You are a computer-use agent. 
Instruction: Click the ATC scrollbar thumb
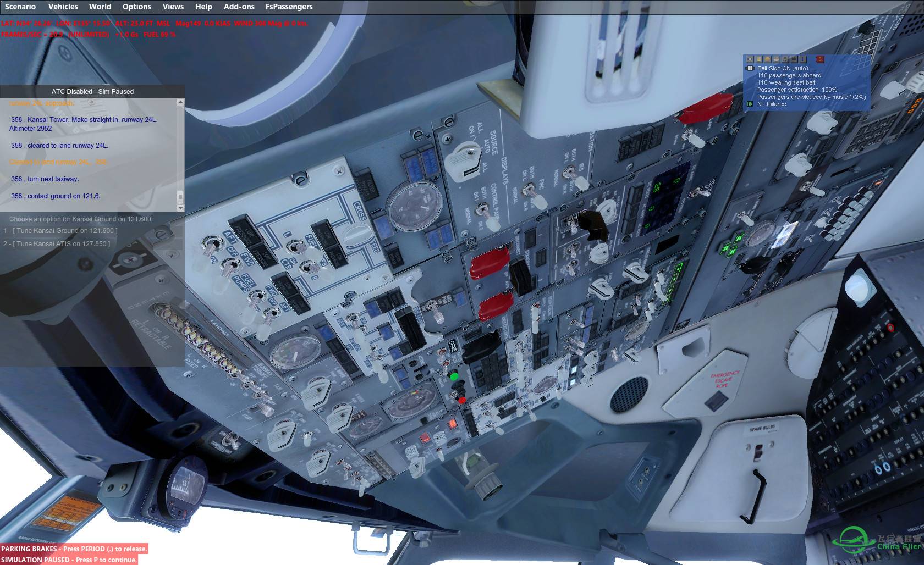click(180, 197)
